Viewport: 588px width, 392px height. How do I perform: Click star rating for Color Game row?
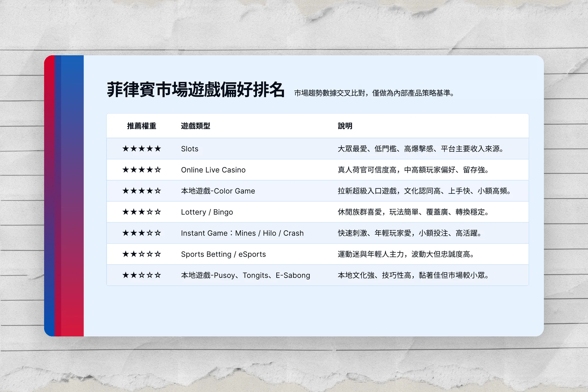(x=142, y=191)
